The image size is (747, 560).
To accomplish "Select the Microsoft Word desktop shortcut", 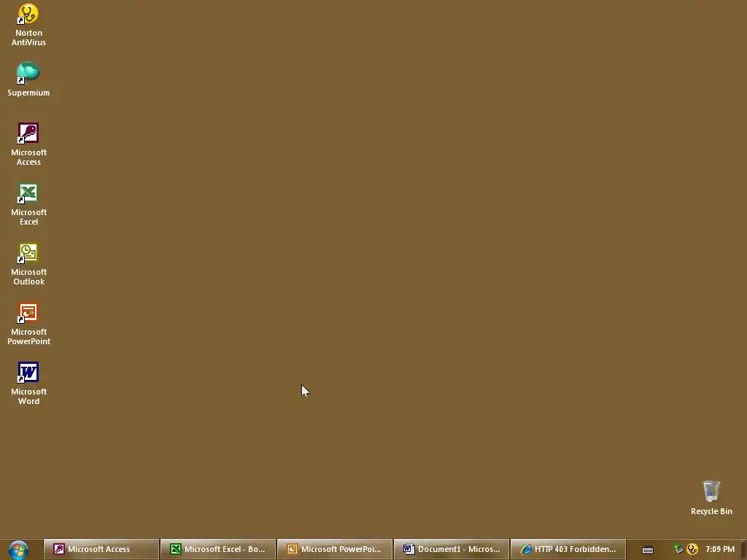I will pyautogui.click(x=28, y=384).
